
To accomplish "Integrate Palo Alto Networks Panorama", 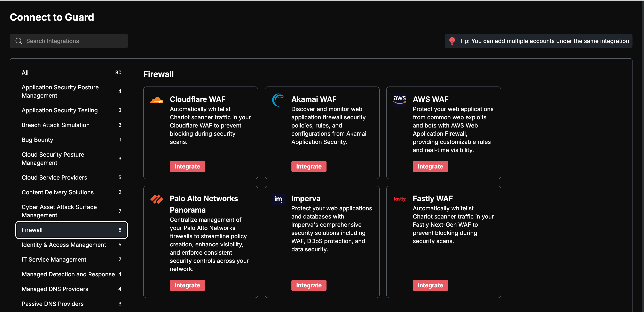I will 187,285.
